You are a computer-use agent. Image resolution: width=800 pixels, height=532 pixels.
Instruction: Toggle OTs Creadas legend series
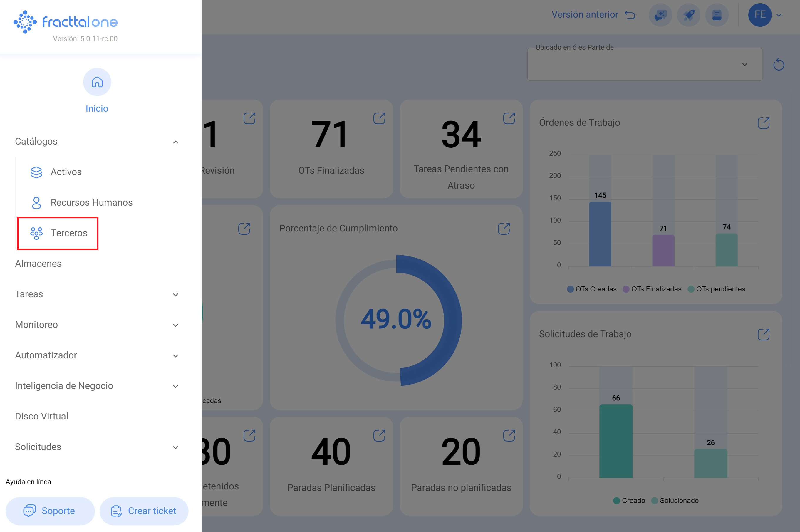click(591, 289)
